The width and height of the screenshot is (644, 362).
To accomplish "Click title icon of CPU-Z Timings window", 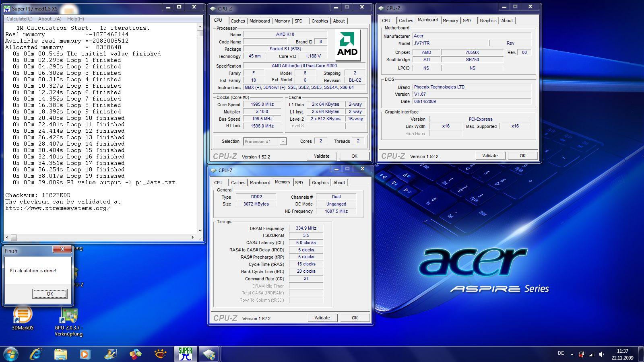I will point(213,170).
